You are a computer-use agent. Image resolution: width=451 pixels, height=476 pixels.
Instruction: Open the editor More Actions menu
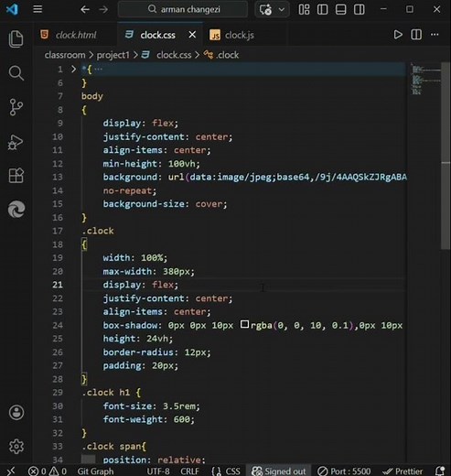click(435, 35)
